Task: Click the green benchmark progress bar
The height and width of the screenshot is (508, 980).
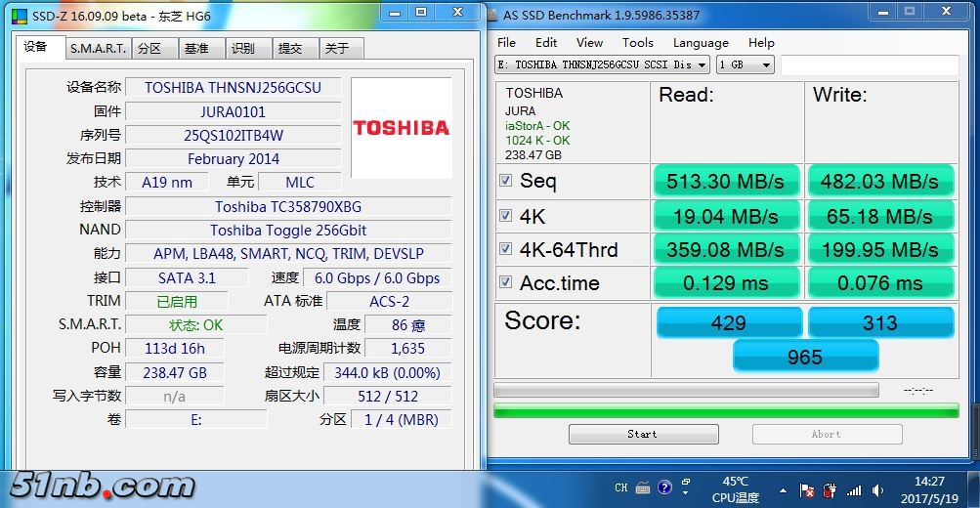Action: [x=726, y=410]
